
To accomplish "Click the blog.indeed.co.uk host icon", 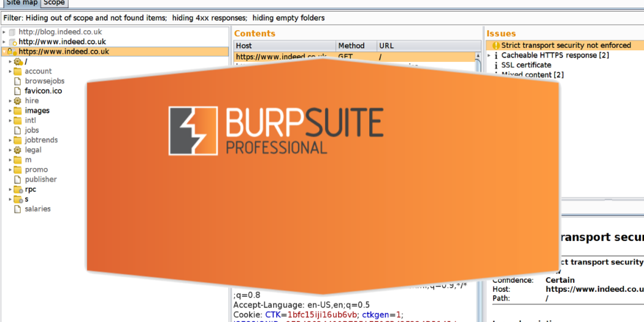I will pos(12,32).
